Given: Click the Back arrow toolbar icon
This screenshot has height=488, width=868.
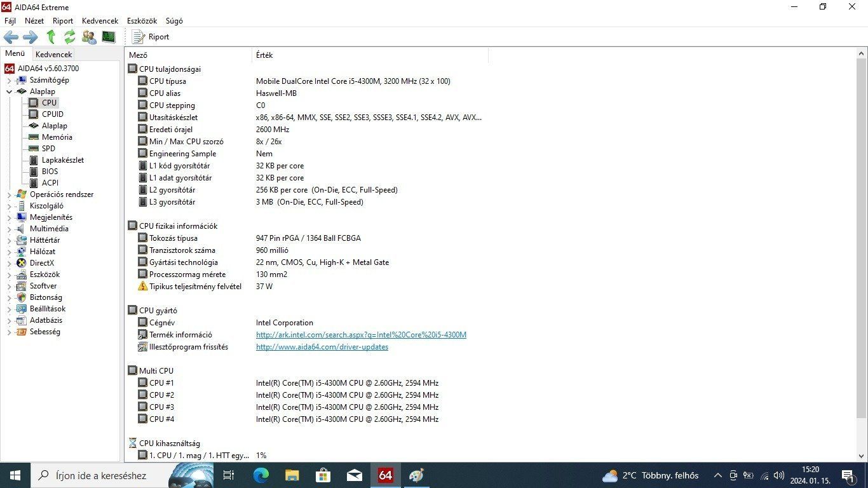Looking at the screenshot, I should click(x=11, y=37).
